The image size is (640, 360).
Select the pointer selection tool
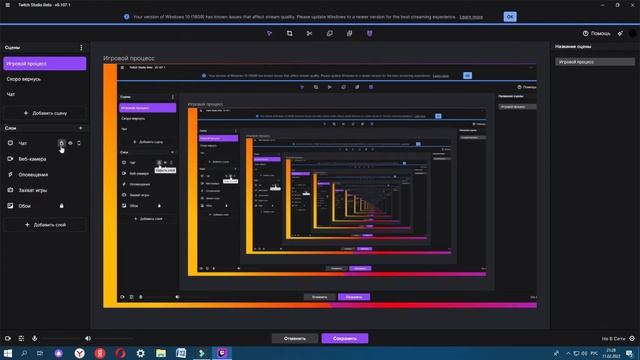point(269,33)
